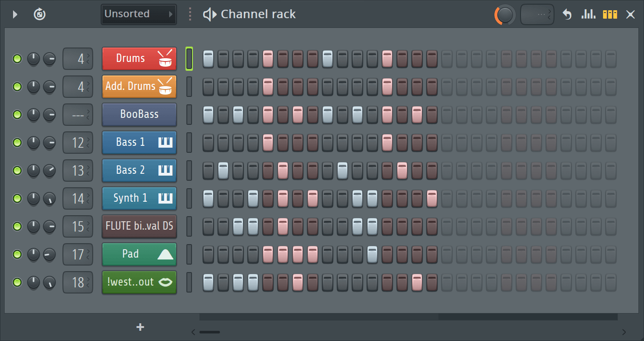The height and width of the screenshot is (341, 644).
Task: Click the right scroll arrow at bottom
Action: tap(624, 332)
